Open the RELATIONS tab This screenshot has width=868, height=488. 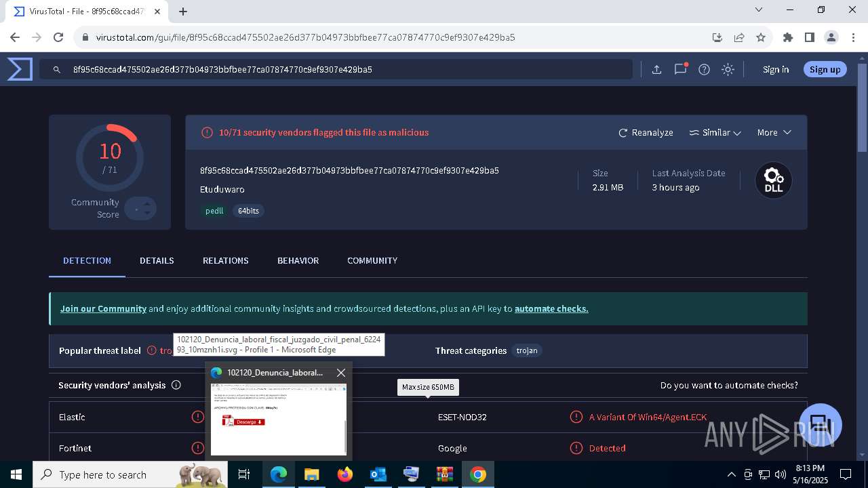click(x=225, y=260)
